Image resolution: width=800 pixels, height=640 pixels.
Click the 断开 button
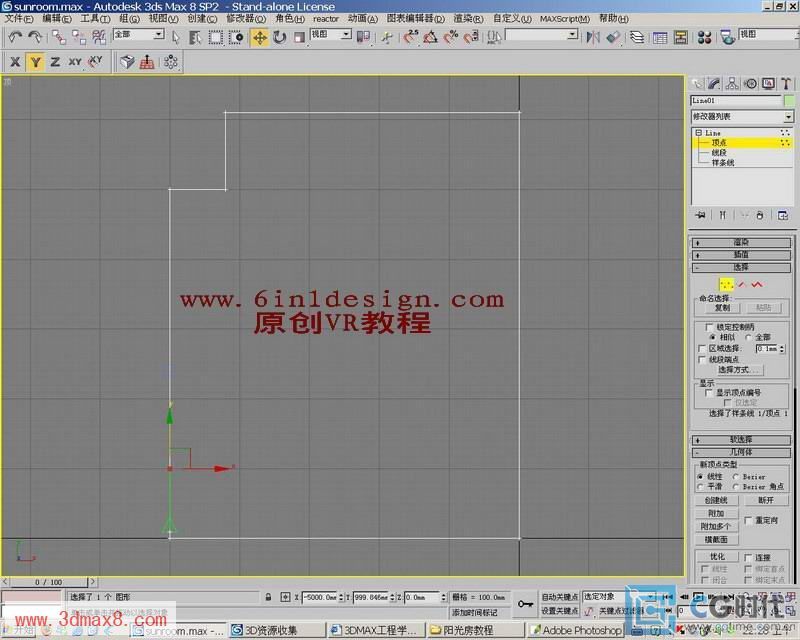pos(766,500)
